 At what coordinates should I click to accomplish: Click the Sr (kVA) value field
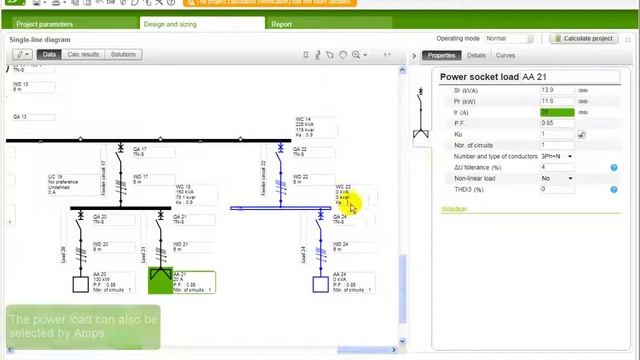coord(557,90)
